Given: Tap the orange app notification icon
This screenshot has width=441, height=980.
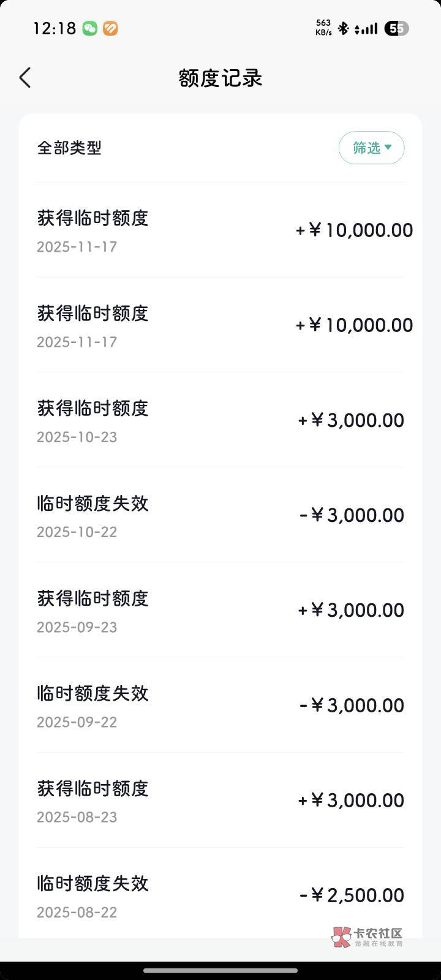Looking at the screenshot, I should (110, 28).
